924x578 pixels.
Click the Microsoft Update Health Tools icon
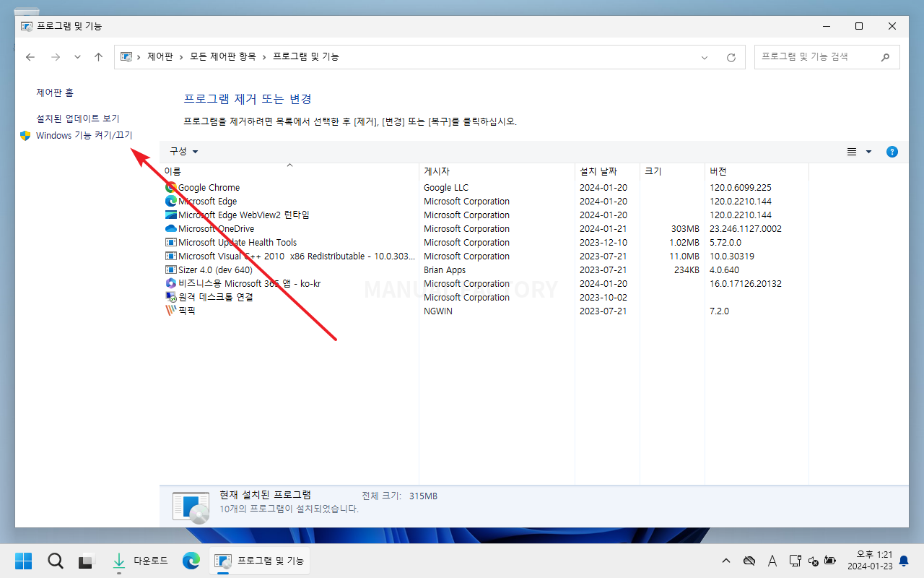point(171,243)
